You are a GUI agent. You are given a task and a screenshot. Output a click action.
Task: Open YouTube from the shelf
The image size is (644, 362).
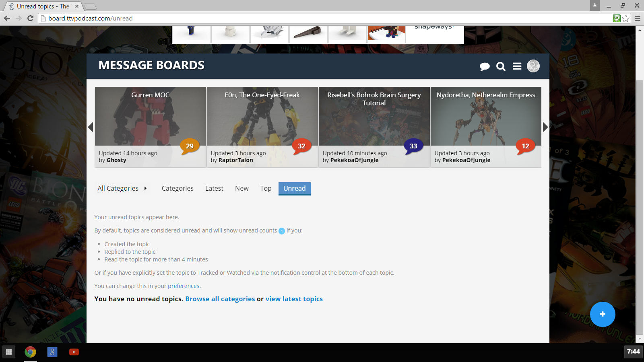coord(74,352)
